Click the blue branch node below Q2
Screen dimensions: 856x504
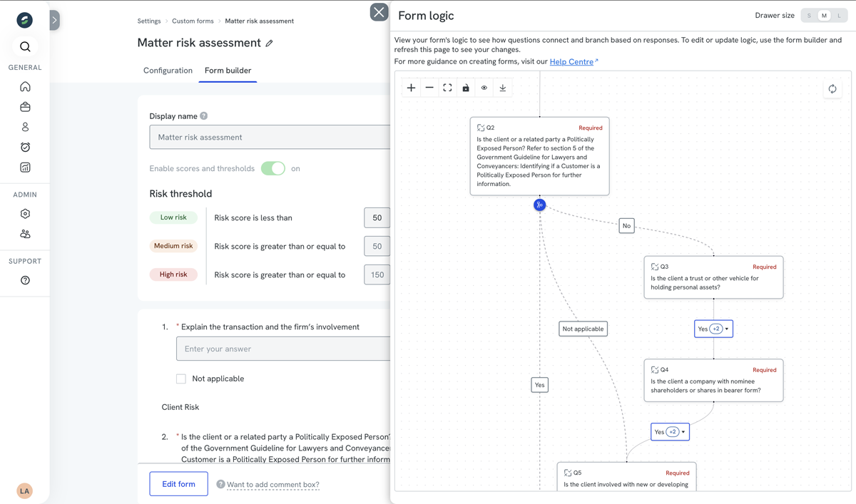pyautogui.click(x=539, y=205)
